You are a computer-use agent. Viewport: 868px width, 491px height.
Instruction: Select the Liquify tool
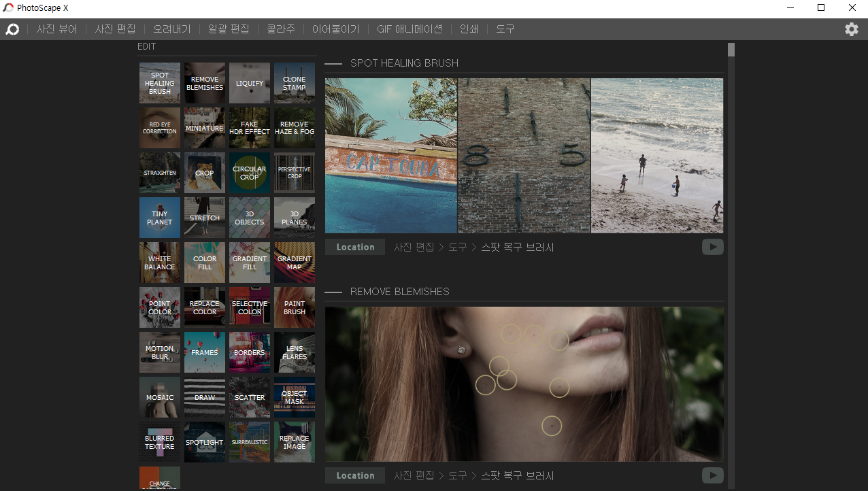point(249,83)
